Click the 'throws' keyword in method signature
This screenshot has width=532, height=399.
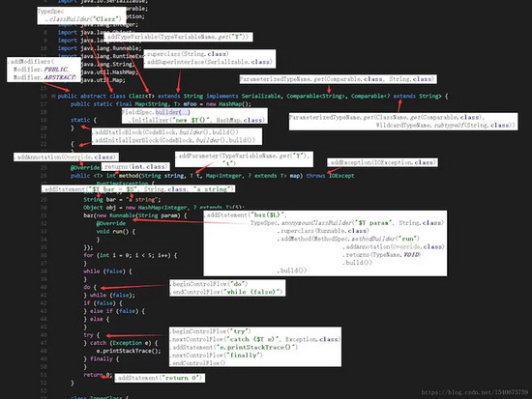click(x=315, y=176)
